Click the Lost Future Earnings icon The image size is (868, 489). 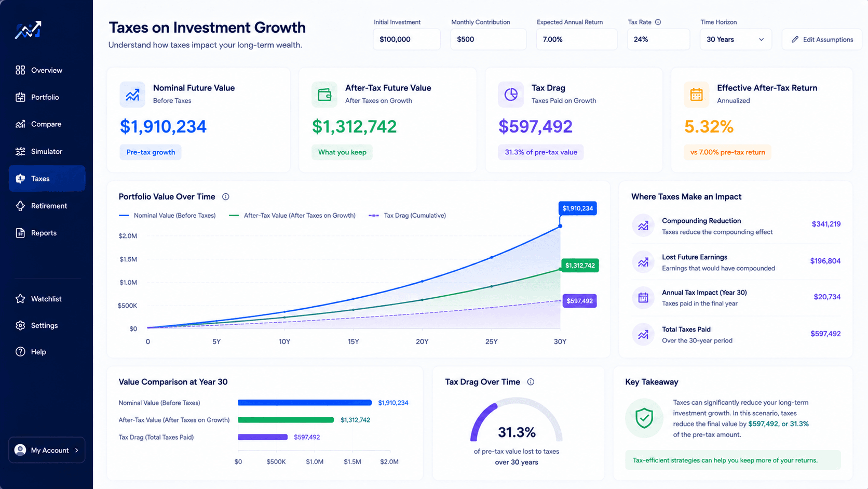[x=643, y=262]
